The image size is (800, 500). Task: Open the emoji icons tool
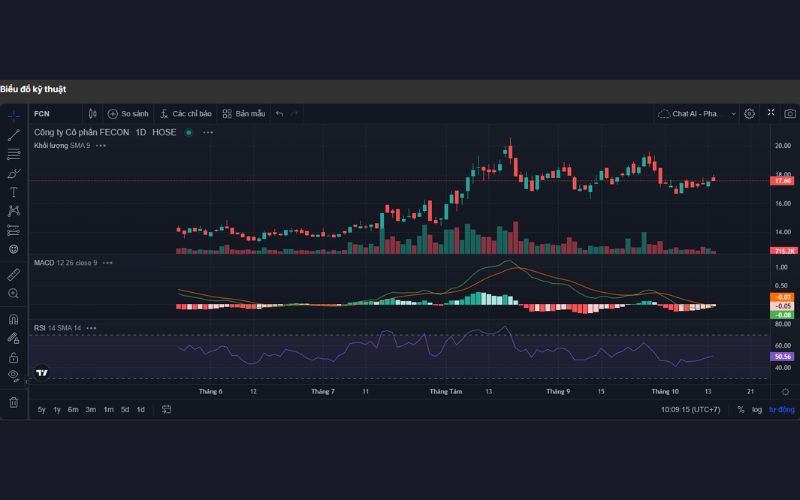click(14, 248)
